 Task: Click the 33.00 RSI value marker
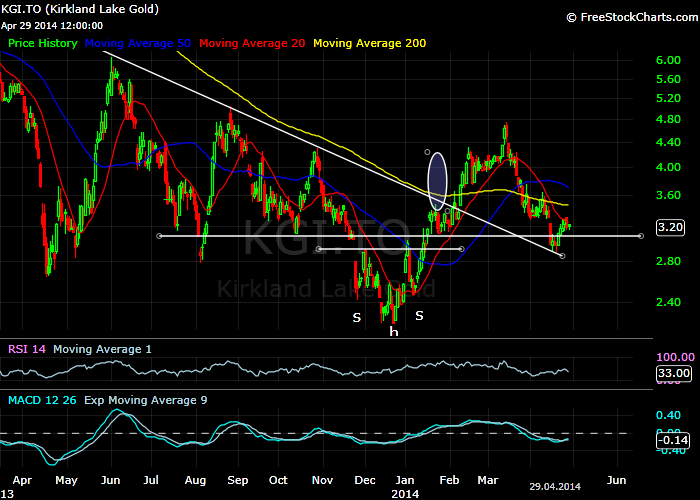(674, 373)
